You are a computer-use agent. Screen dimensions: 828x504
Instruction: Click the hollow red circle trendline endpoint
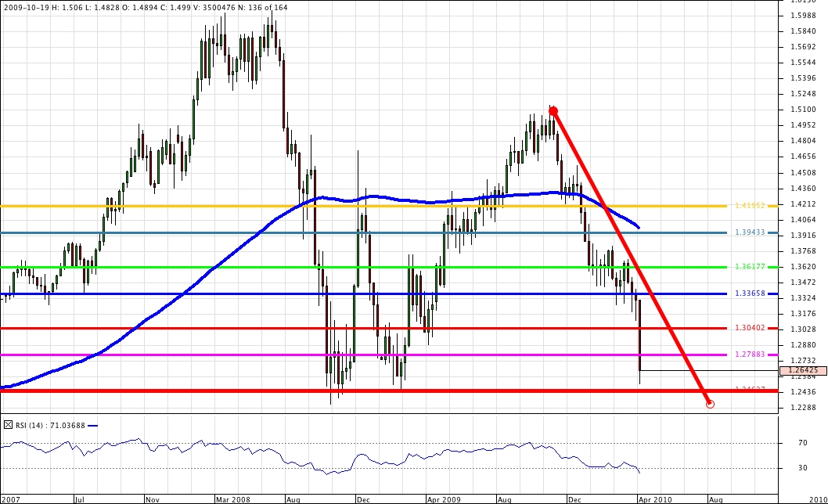click(710, 404)
